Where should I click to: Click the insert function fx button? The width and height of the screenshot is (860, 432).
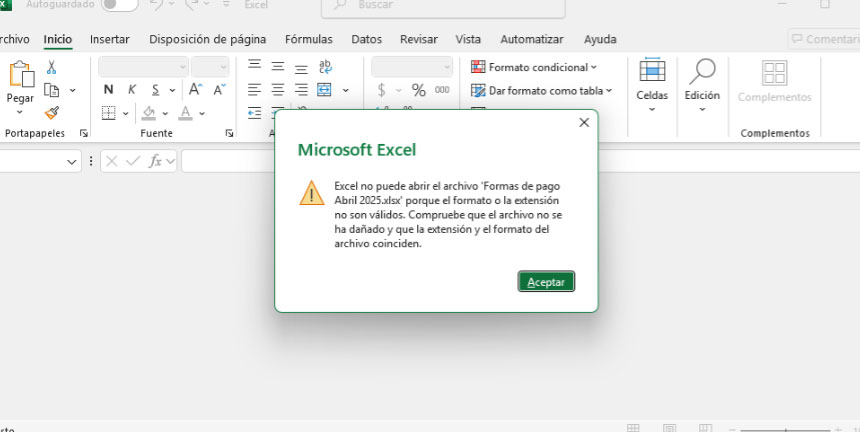pos(156,161)
